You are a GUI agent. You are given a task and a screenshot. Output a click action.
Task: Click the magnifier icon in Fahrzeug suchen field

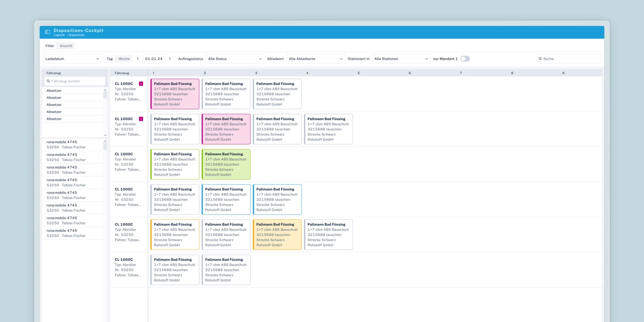(x=48, y=81)
